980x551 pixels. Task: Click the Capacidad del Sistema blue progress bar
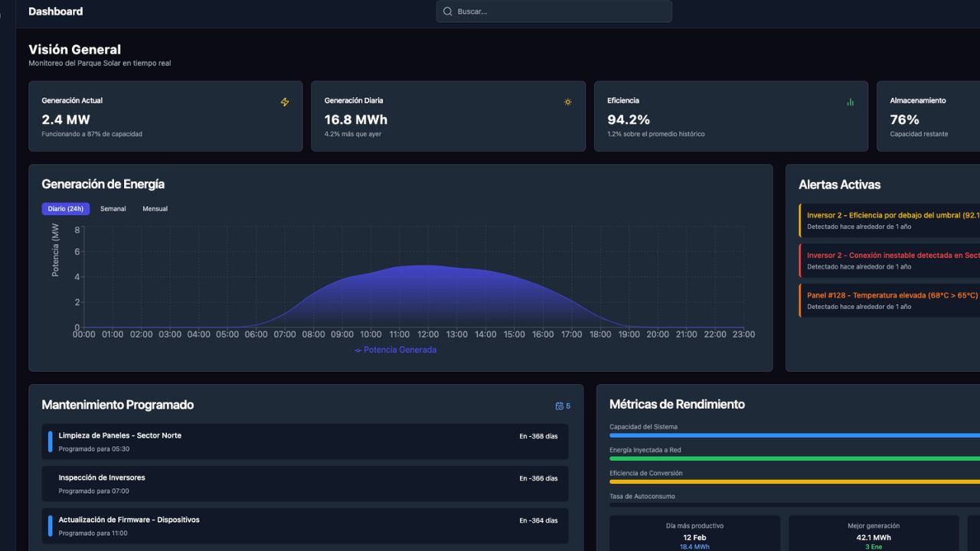pos(795,435)
